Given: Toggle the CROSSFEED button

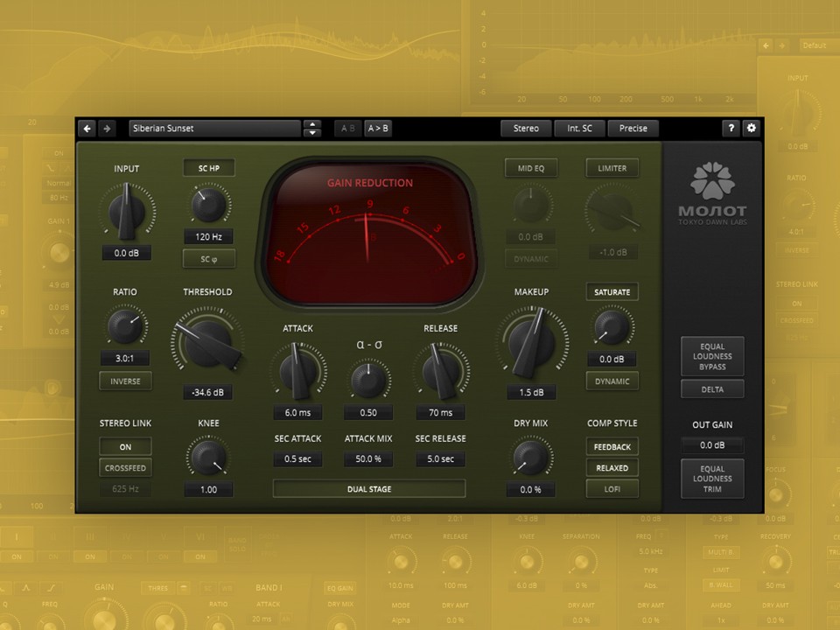Looking at the screenshot, I should [x=125, y=467].
